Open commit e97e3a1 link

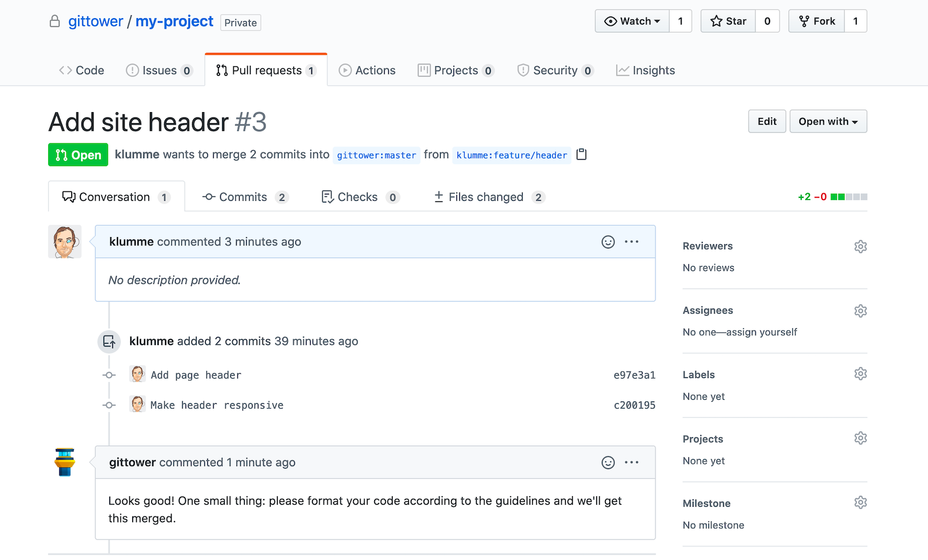[634, 375]
